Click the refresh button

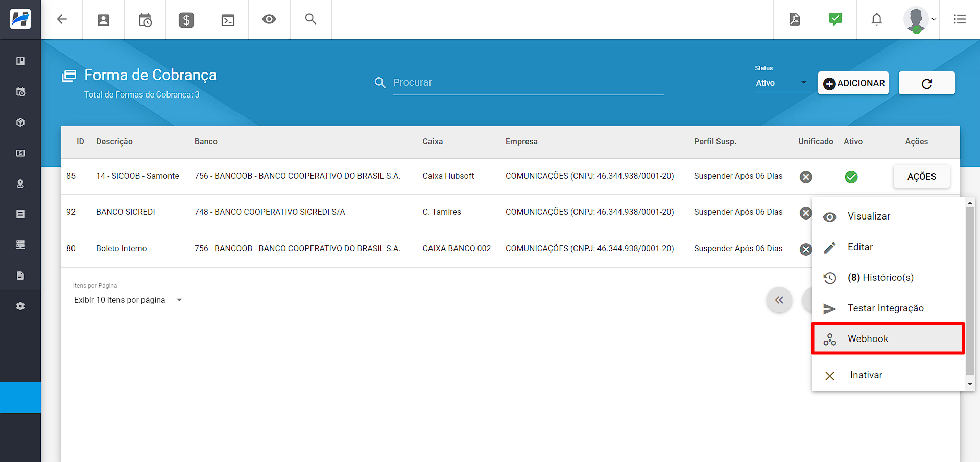tap(926, 83)
